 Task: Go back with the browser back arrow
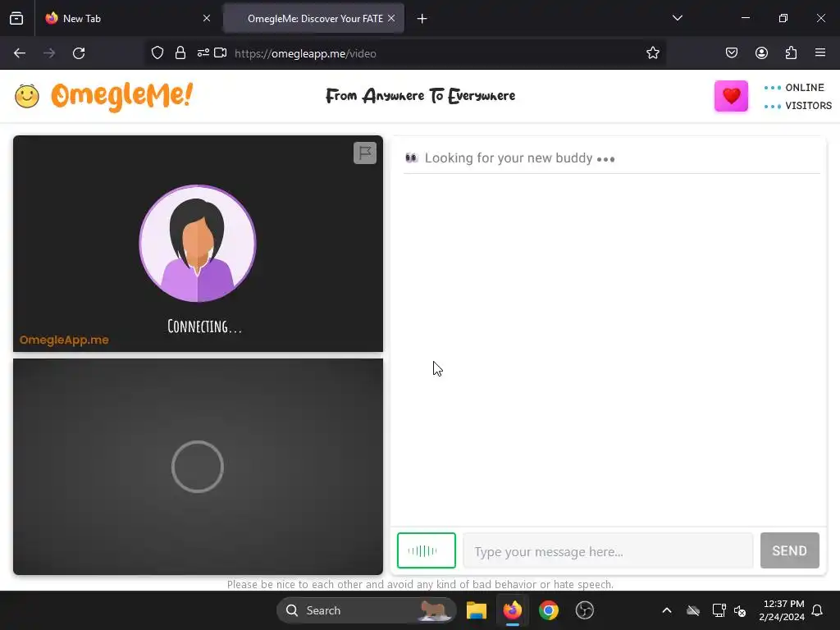[20, 53]
